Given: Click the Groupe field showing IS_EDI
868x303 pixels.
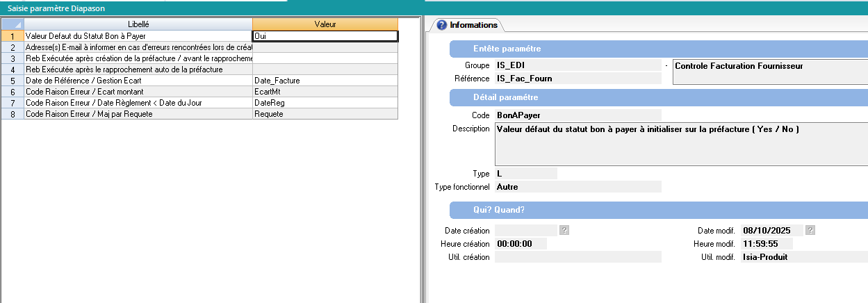Looking at the screenshot, I should point(578,65).
